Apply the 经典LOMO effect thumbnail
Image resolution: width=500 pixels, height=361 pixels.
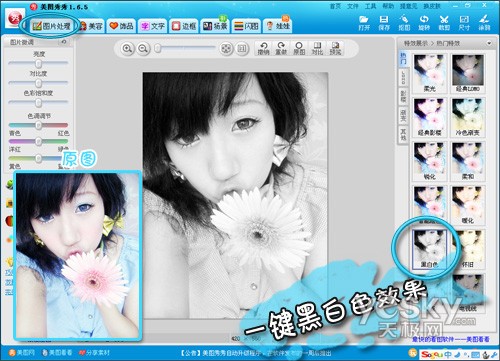(x=468, y=73)
